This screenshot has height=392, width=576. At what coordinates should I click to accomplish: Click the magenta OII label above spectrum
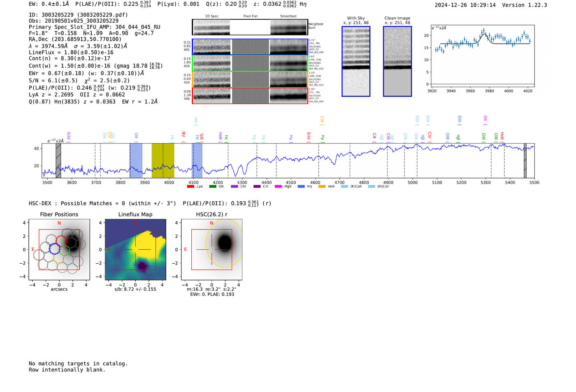(x=485, y=120)
